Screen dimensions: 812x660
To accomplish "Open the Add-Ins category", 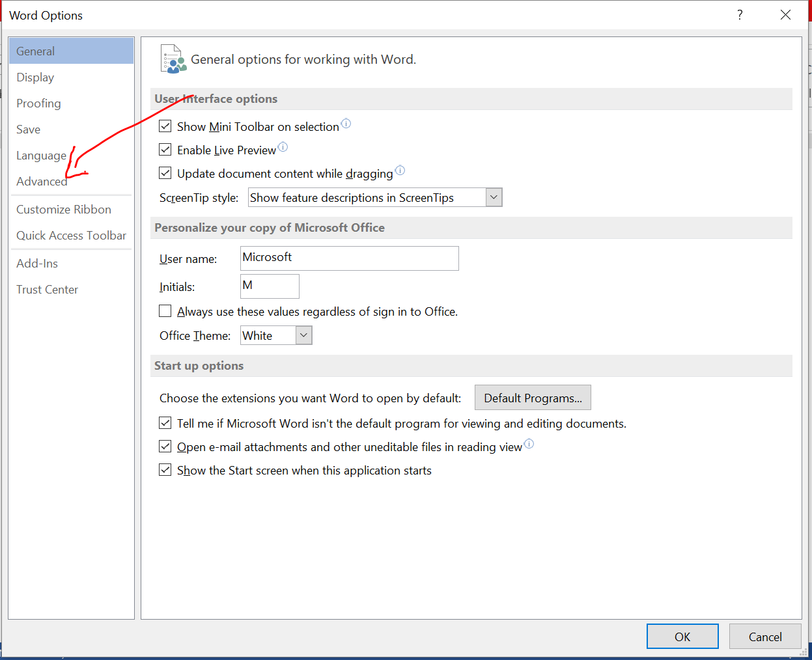I will 71,263.
